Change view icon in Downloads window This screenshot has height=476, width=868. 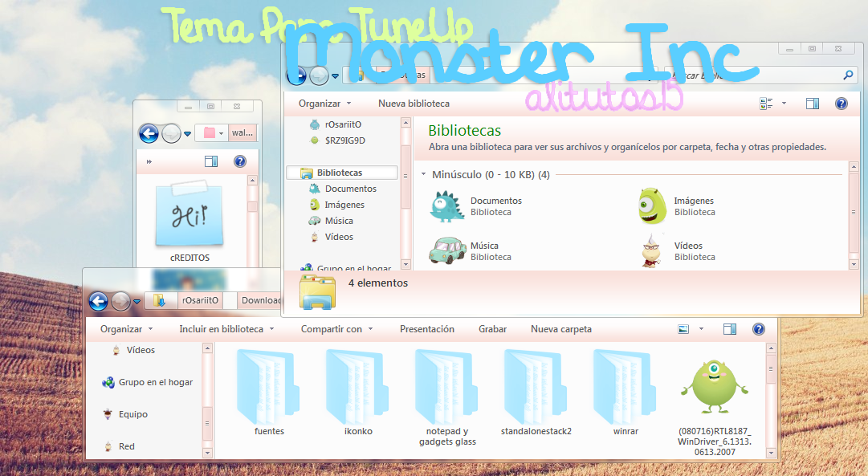[x=683, y=329]
